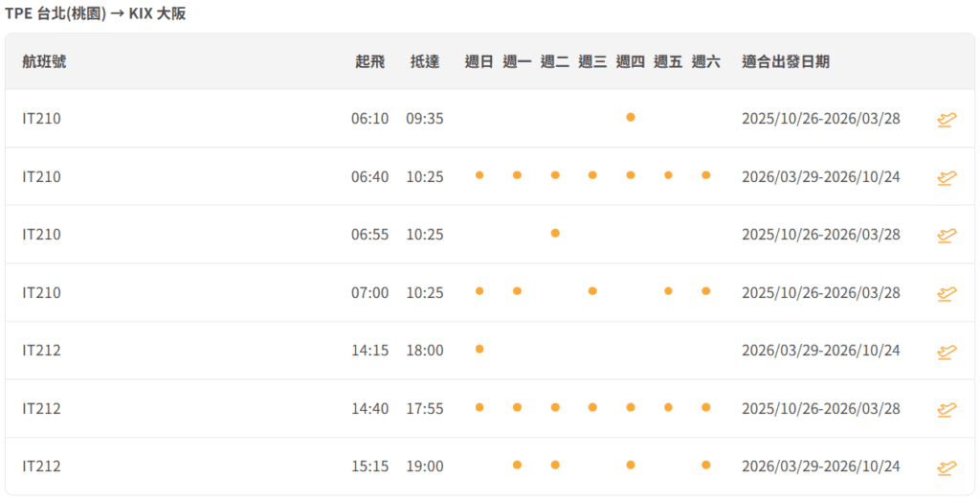Click the 週三 dot on the 07:00 flight row

[x=592, y=290]
